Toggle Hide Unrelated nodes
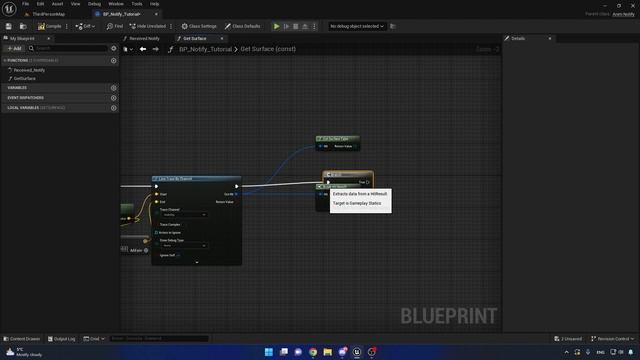The image size is (640, 360). (x=147, y=26)
